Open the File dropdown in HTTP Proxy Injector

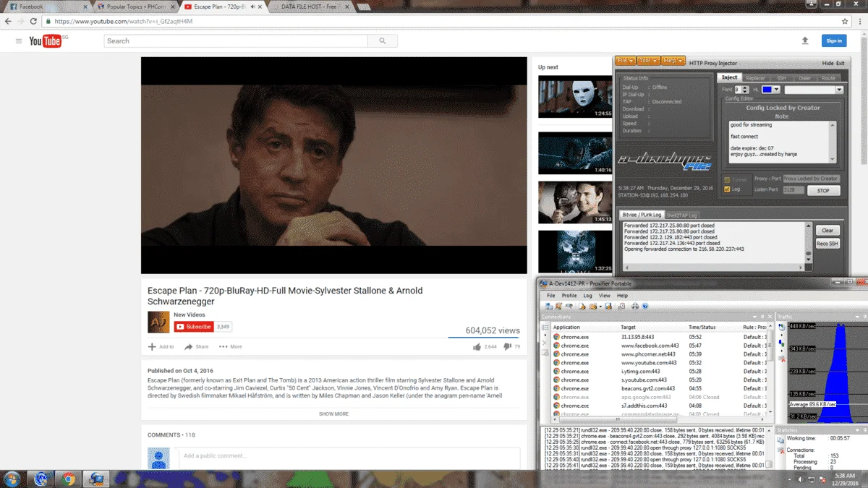click(x=626, y=61)
